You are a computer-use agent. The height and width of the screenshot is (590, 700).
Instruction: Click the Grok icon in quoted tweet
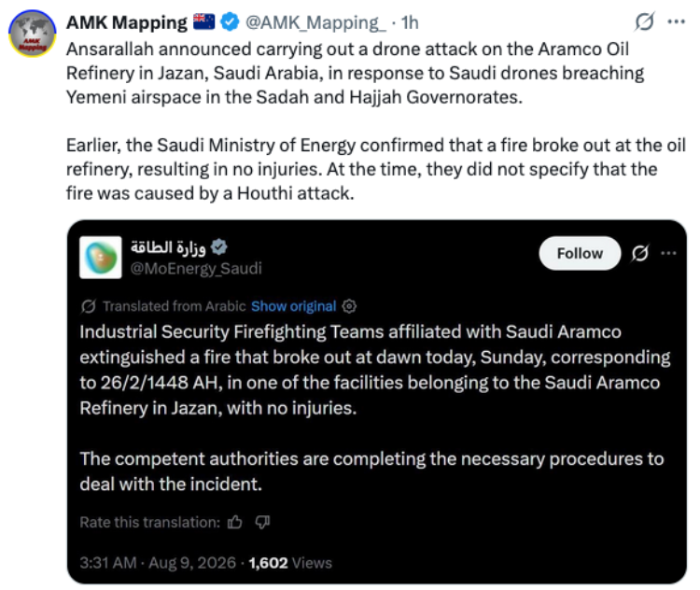click(639, 253)
